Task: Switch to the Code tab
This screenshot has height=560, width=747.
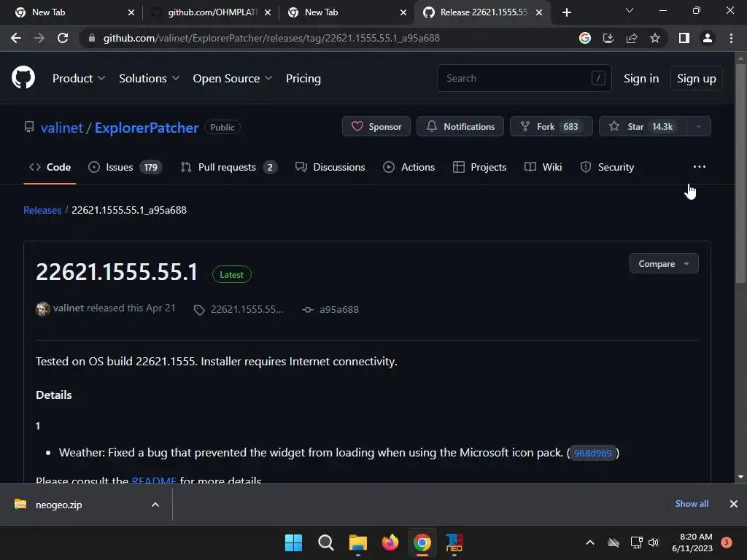Action: pos(50,167)
